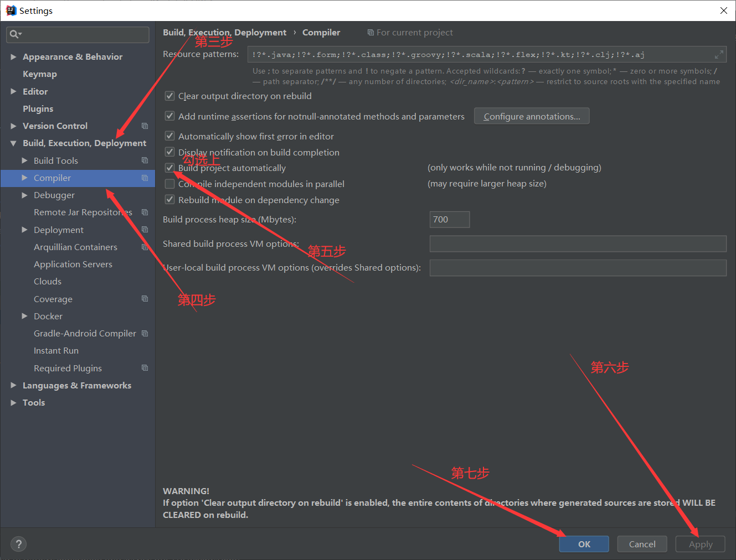Click project-level icon next to Compiler
Screen dimensions: 736x560
[145, 178]
